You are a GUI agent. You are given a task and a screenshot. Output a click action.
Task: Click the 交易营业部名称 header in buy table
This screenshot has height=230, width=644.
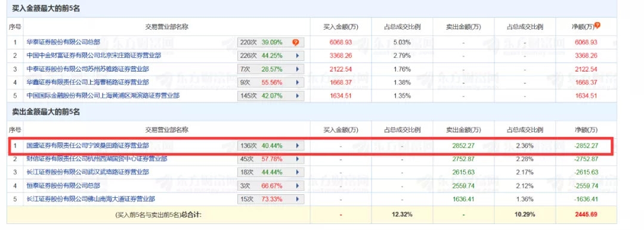pyautogui.click(x=167, y=27)
